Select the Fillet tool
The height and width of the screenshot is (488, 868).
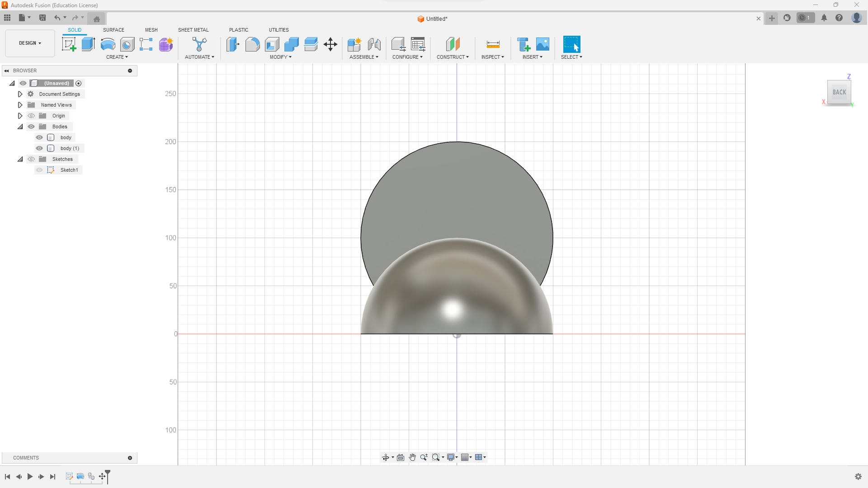[x=252, y=44]
